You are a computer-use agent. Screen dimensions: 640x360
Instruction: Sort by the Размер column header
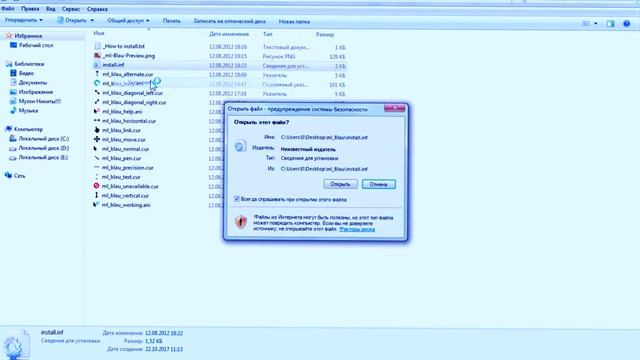325,35
